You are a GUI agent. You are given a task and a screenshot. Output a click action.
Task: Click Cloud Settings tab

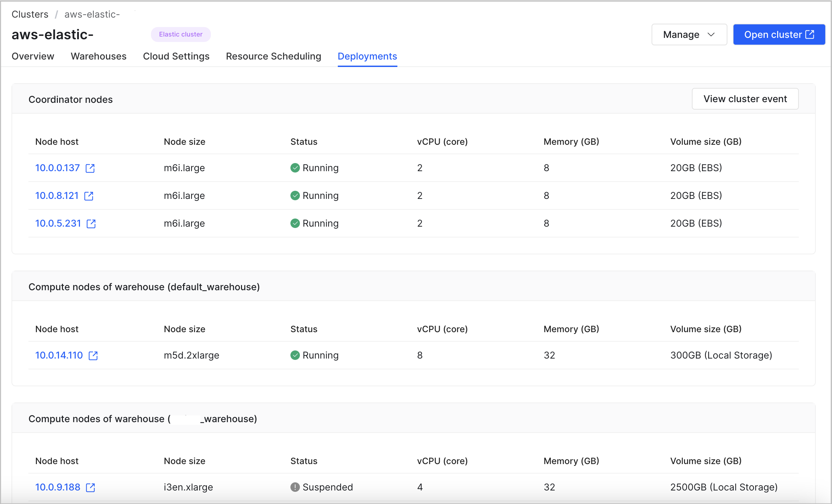coord(176,56)
